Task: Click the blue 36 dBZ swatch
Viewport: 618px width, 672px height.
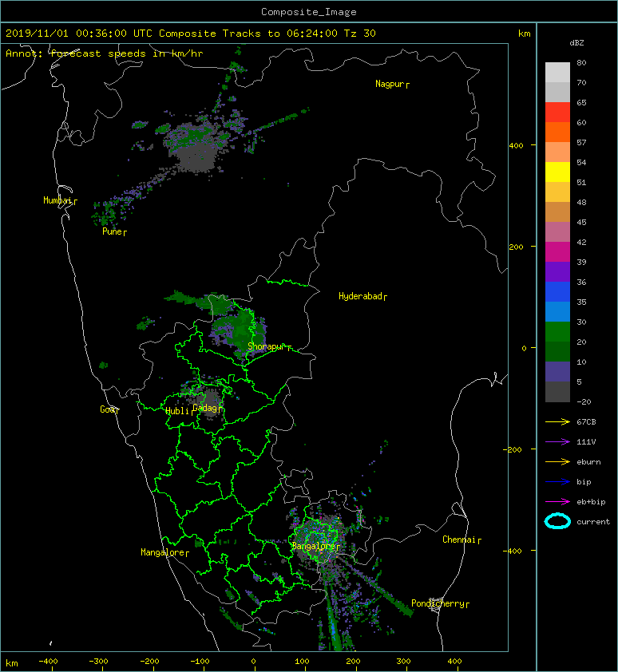Action: point(557,291)
